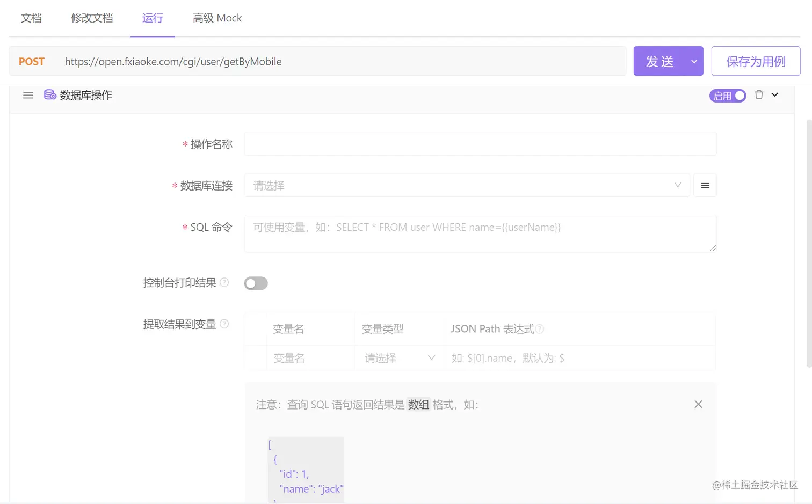Click the drag handle beside 数据库操作 title
The height and width of the screenshot is (504, 812).
click(x=28, y=95)
